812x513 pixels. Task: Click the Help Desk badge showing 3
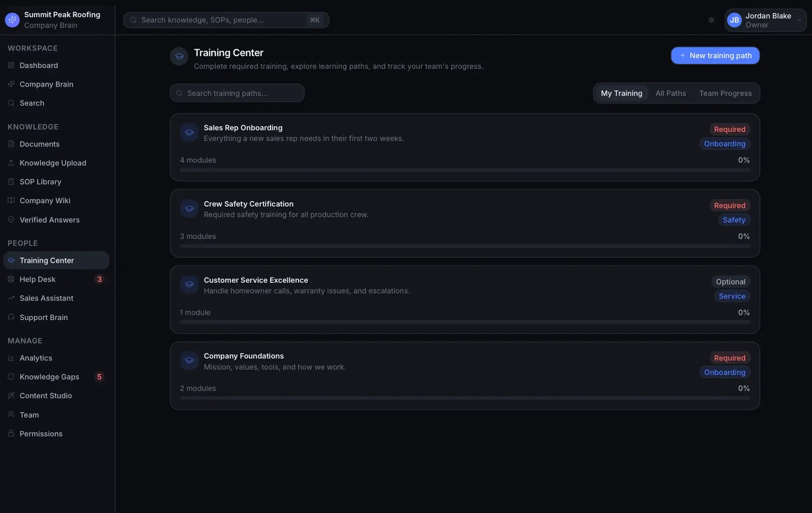99,279
